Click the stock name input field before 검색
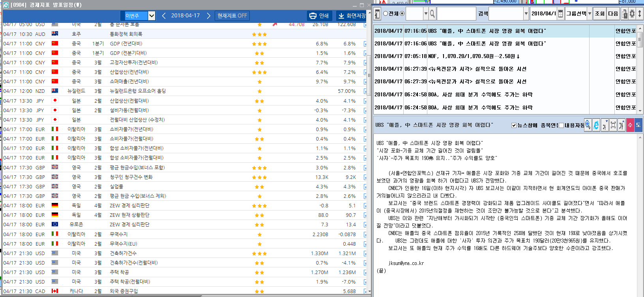The height and width of the screenshot is (297, 644). (x=457, y=14)
